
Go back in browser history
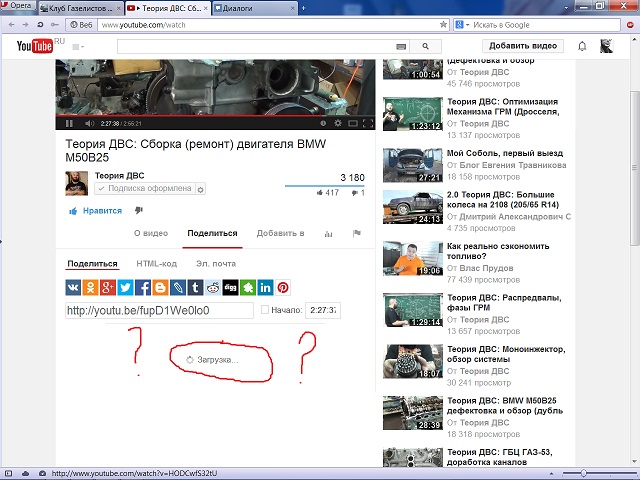(x=11, y=24)
